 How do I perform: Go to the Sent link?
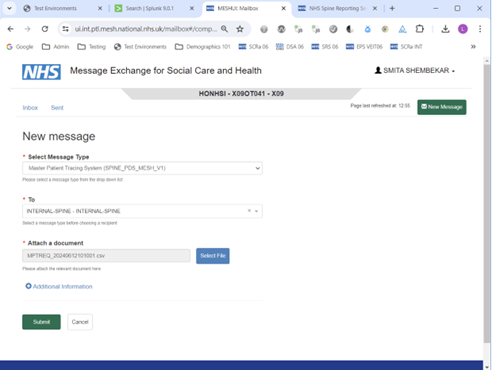[57, 108]
